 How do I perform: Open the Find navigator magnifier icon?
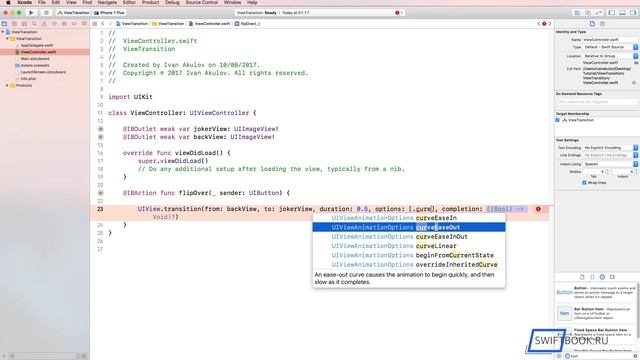(x=34, y=24)
